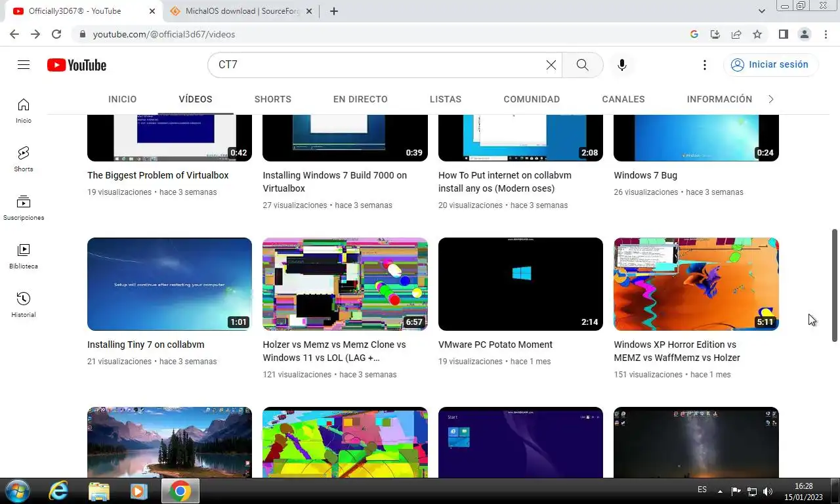Open a new browser tab
Screen dimensions: 840x504
(x=333, y=11)
